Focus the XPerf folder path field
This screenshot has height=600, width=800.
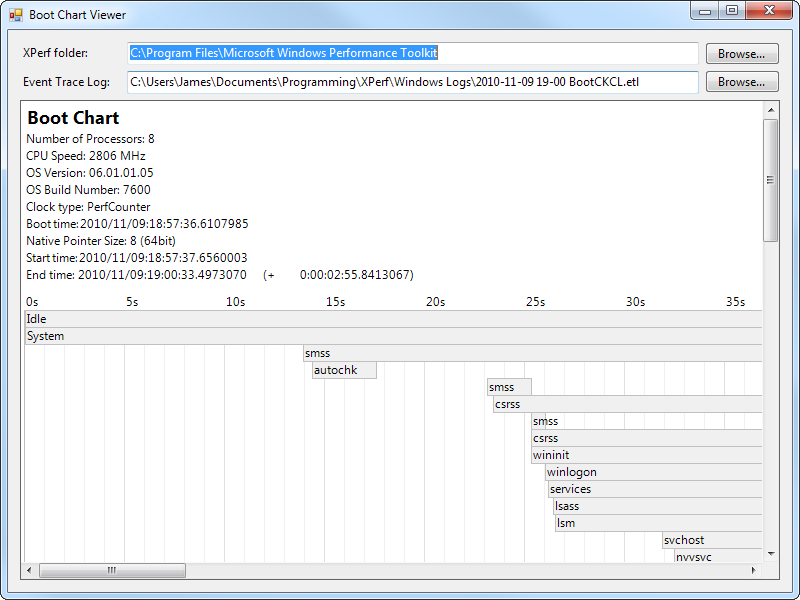tap(413, 53)
